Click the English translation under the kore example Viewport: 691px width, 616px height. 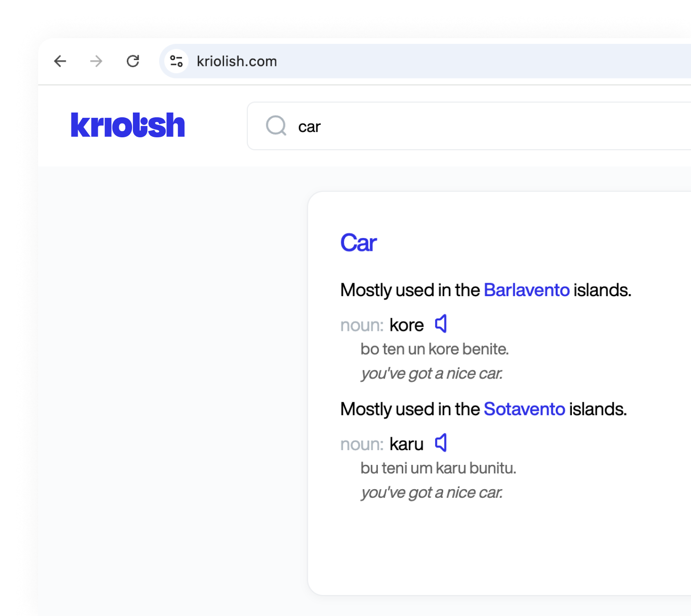(x=432, y=373)
